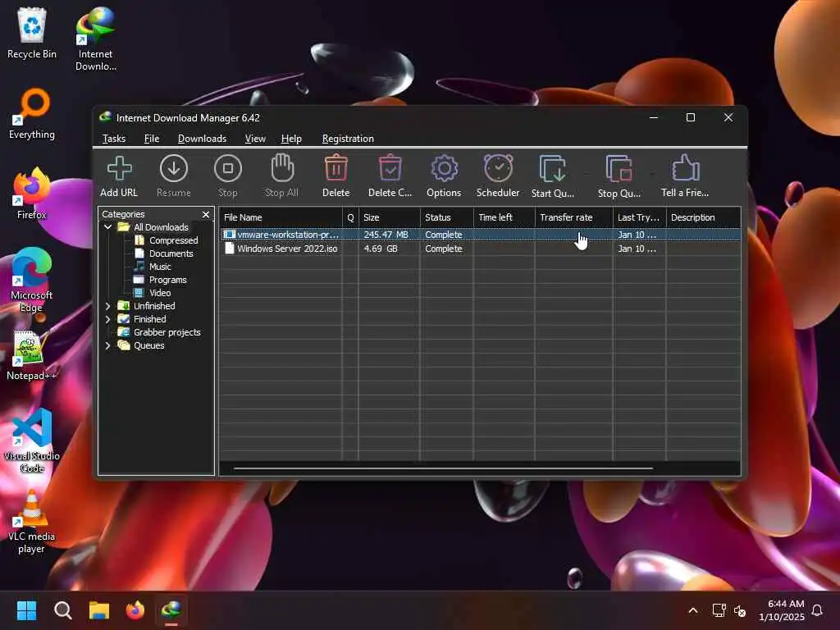The height and width of the screenshot is (630, 840).
Task: Open the Registration menu
Action: point(348,139)
